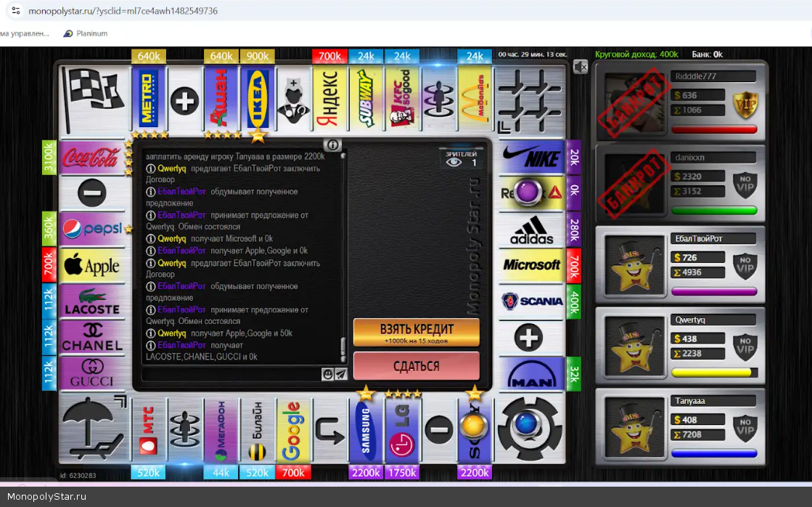
Task: Select the Билайн property cell
Action: [x=258, y=430]
